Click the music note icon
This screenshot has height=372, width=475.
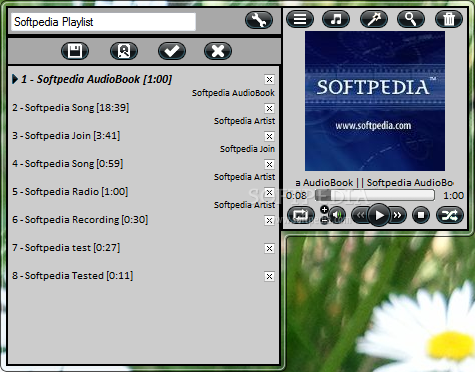pos(336,19)
